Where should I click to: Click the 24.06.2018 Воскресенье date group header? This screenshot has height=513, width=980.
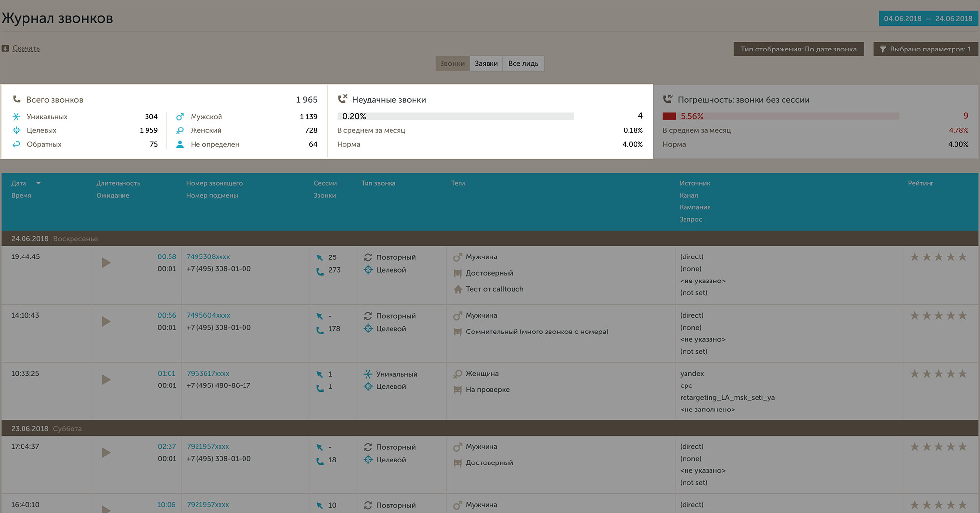tap(490, 238)
